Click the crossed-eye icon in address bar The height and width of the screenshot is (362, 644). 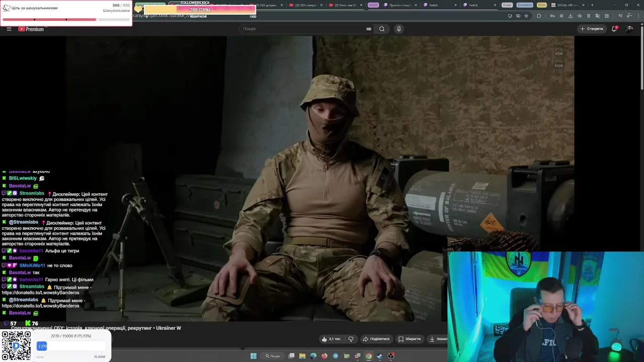click(518, 16)
